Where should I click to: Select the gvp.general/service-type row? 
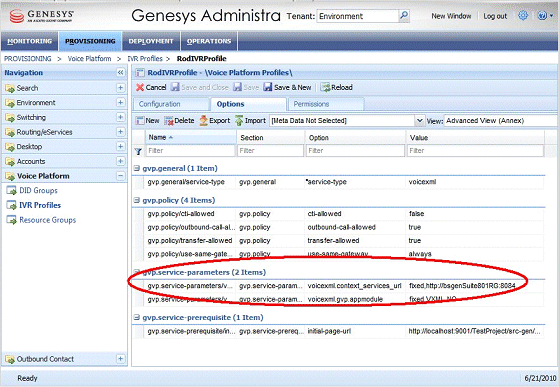coord(339,182)
